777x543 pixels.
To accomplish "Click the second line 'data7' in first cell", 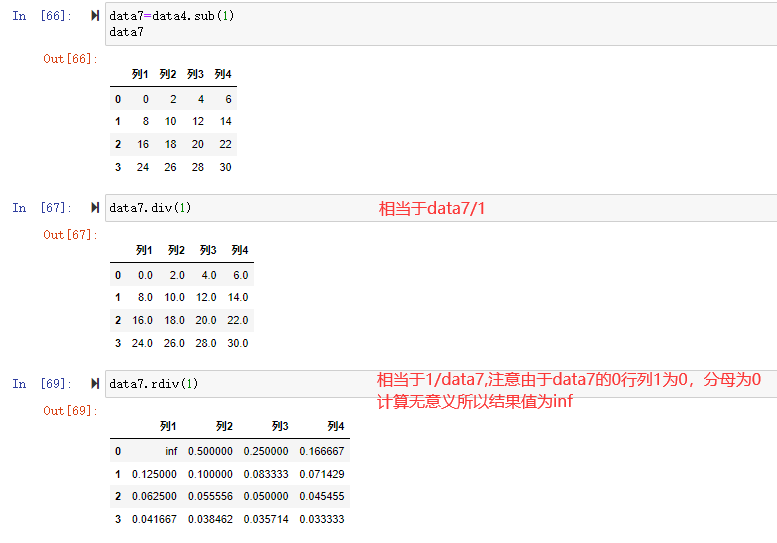I will click(x=127, y=32).
